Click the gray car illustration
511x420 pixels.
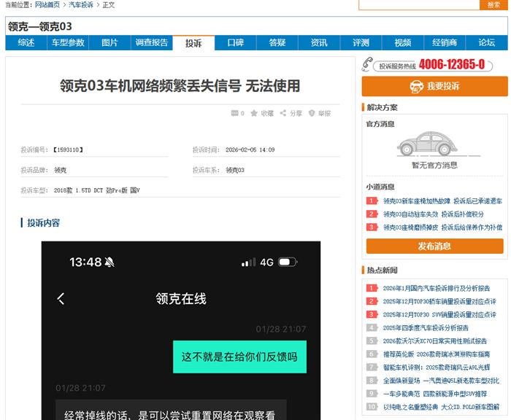434,144
